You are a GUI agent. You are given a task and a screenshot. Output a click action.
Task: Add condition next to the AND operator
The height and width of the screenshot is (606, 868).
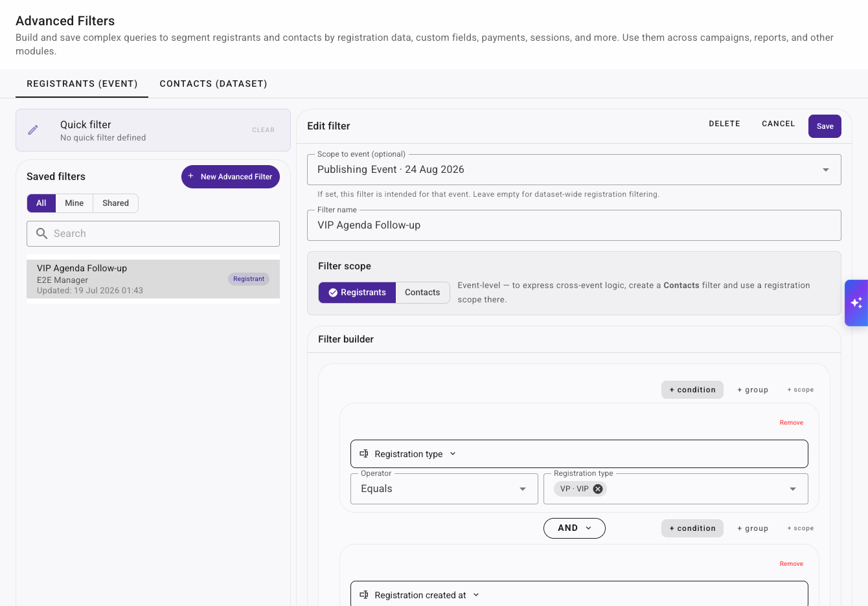[x=692, y=528]
